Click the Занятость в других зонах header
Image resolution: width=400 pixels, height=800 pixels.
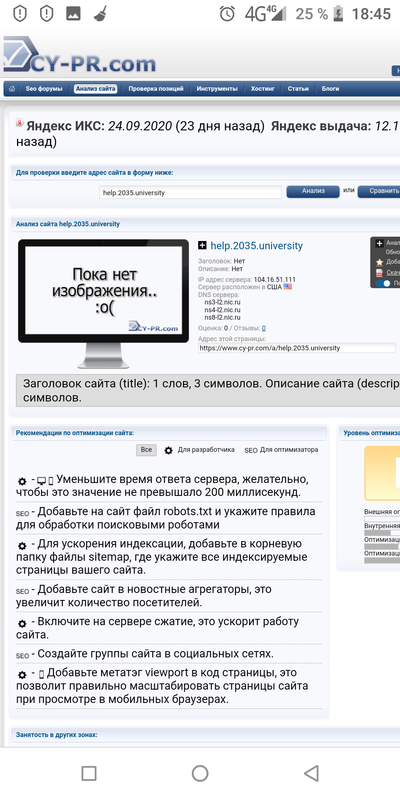56,735
